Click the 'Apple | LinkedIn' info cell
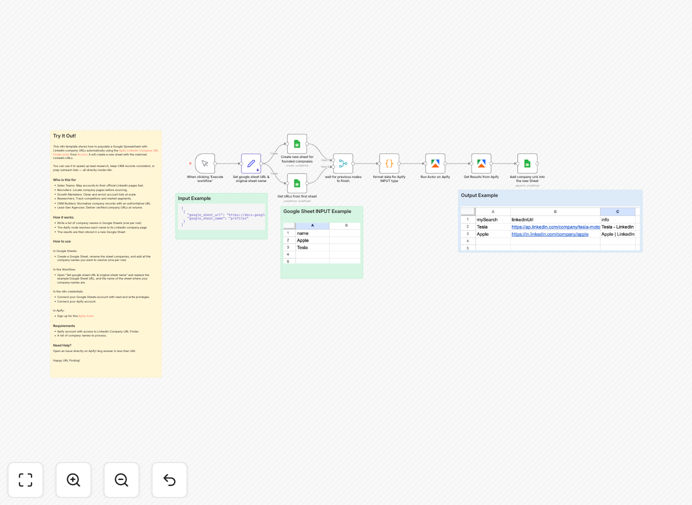The width and height of the screenshot is (692, 505). (x=617, y=234)
